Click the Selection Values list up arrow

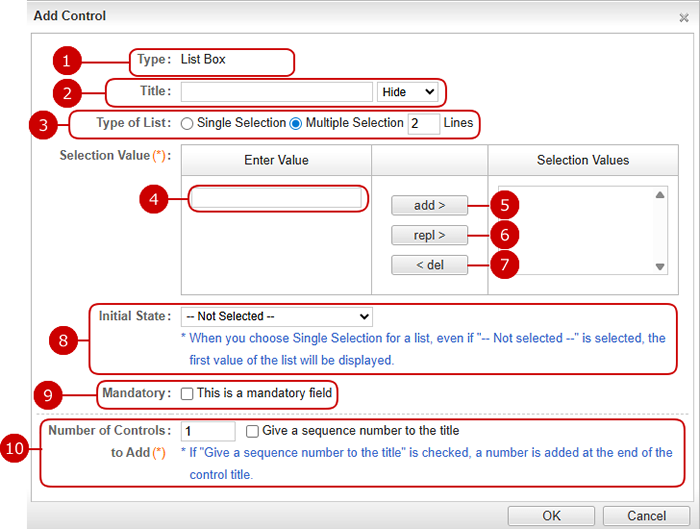[660, 195]
